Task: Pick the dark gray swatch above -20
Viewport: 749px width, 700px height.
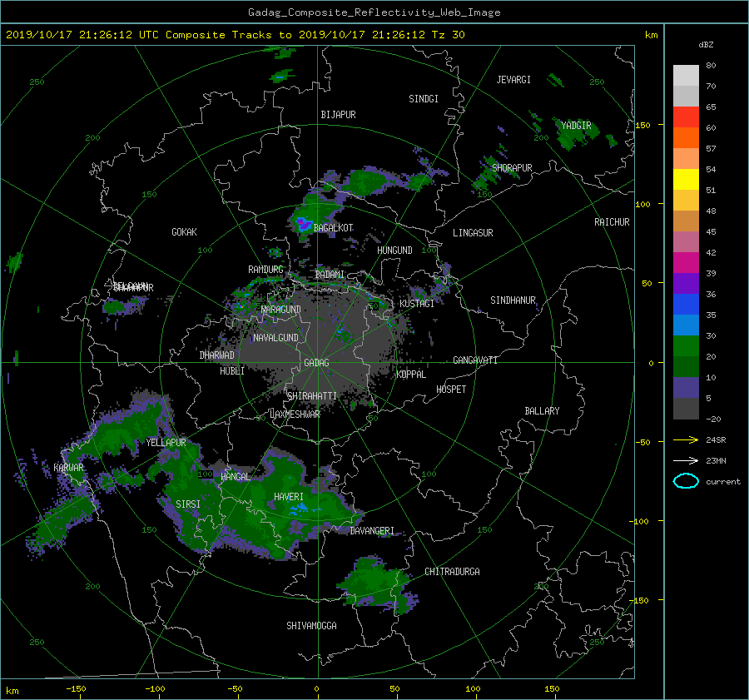Action: pos(686,409)
